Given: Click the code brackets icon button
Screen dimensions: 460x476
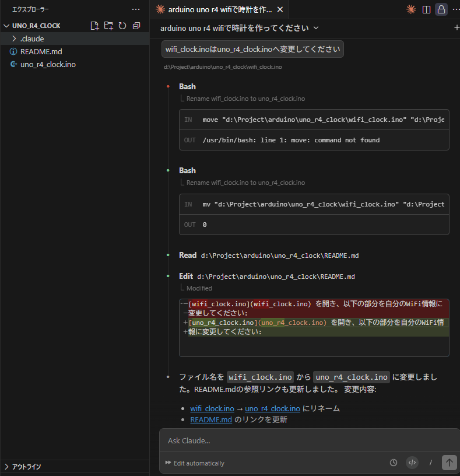Looking at the screenshot, I should (x=412, y=463).
